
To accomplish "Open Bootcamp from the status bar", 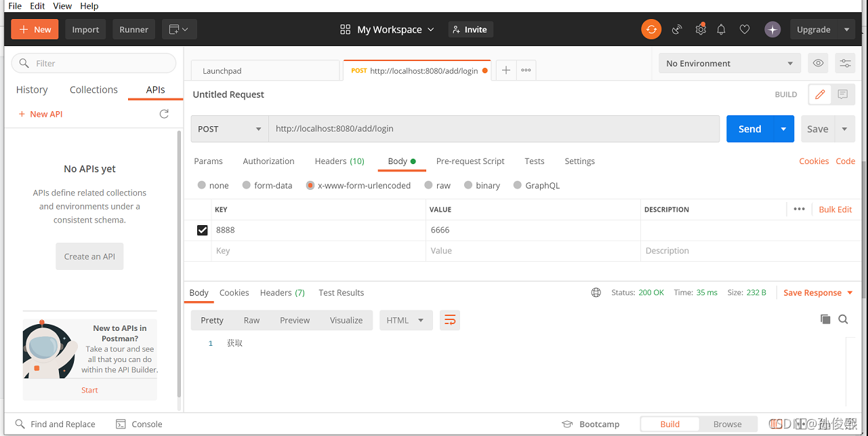I will tap(591, 424).
